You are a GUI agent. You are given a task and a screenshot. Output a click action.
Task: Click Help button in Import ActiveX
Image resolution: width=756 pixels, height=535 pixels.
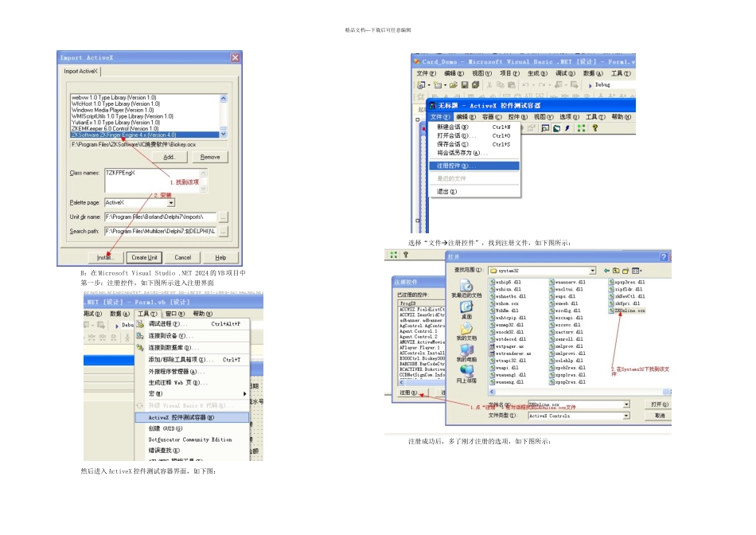pyautogui.click(x=220, y=258)
